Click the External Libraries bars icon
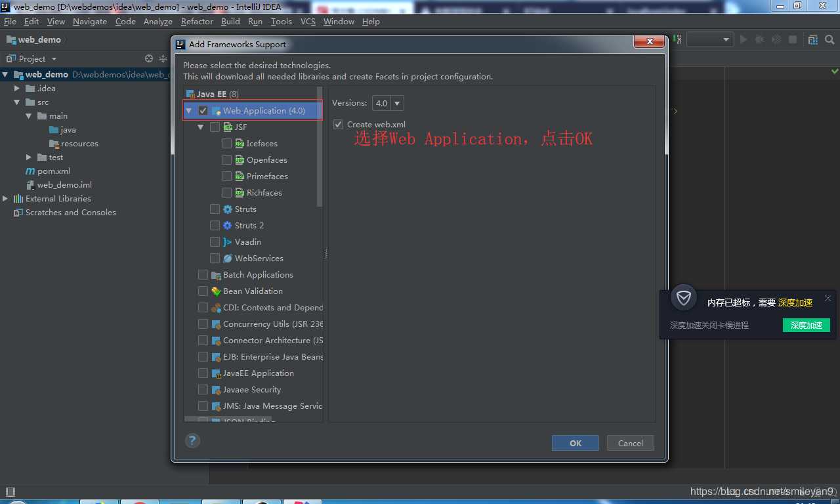Screen dimensions: 840x504 click(18, 199)
